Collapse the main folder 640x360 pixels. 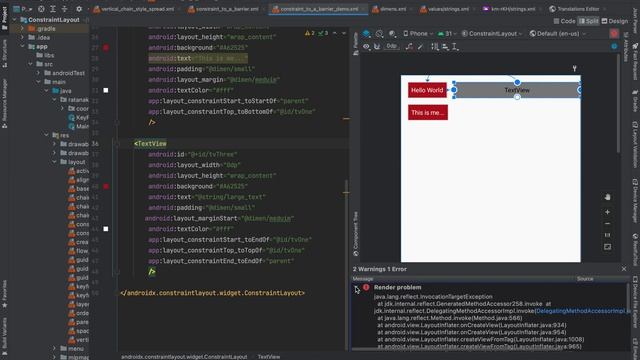[38, 82]
